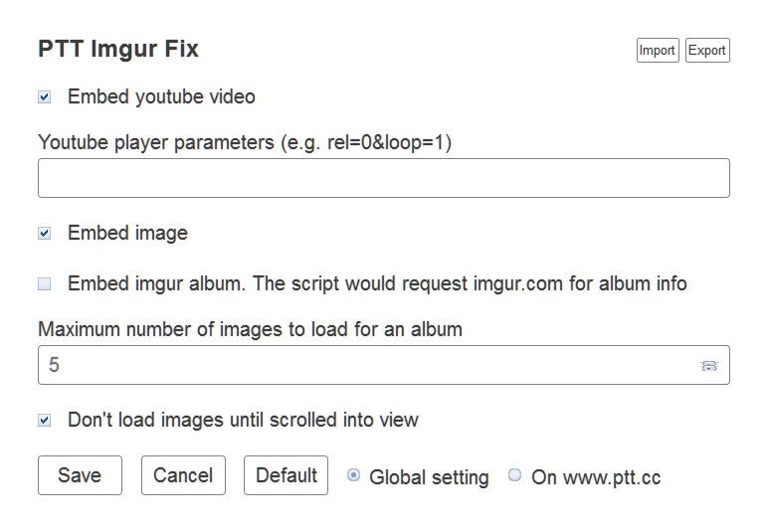Screen dimensions: 768x532
Task: Click the "Maximum number of images" field label
Action: tap(250, 328)
